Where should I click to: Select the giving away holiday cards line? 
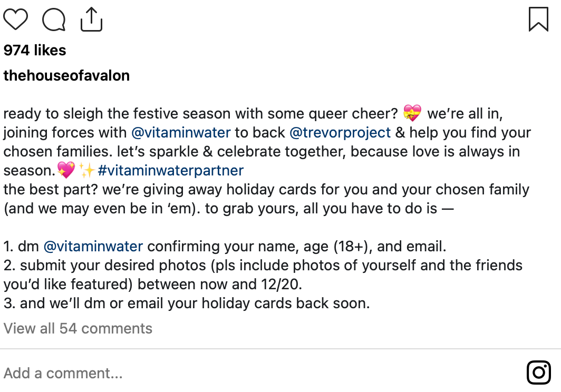(266, 189)
